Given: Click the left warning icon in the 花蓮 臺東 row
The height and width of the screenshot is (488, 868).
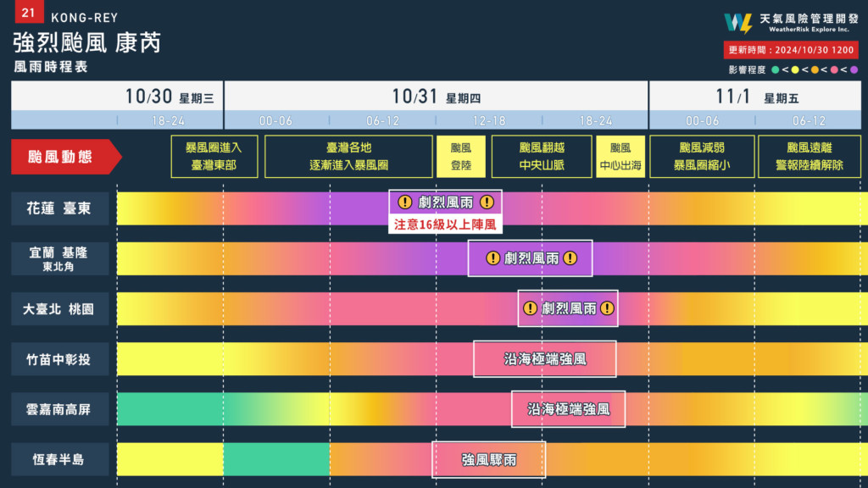Looking at the screenshot, I should click(404, 202).
